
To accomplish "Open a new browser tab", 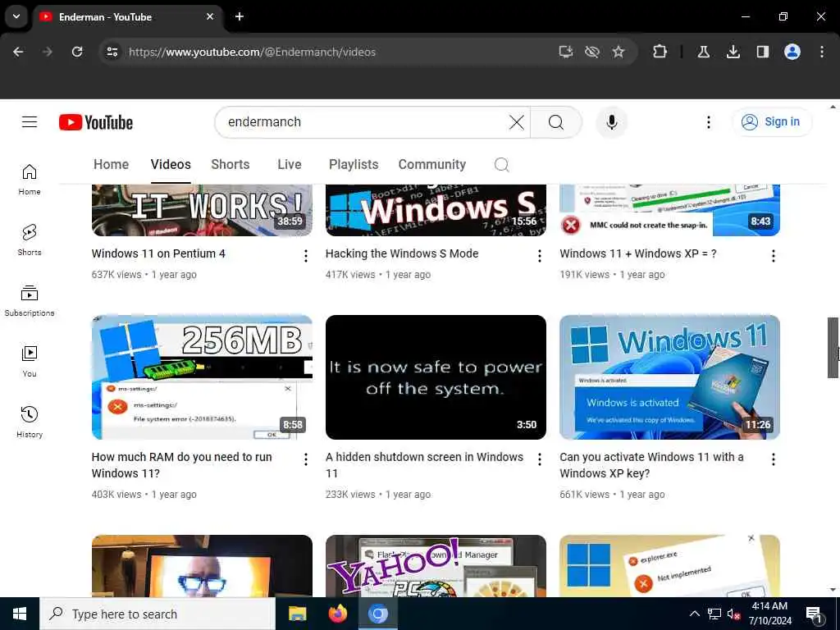I will [240, 16].
